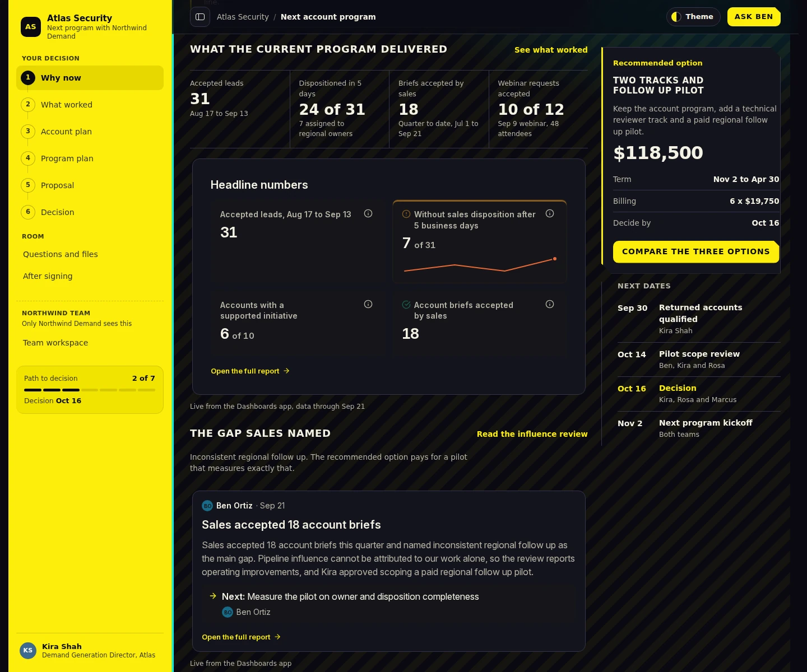Screen dimensions: 807x672
Task: Open info icon for Account briefs accepted card
Action: click(550, 304)
